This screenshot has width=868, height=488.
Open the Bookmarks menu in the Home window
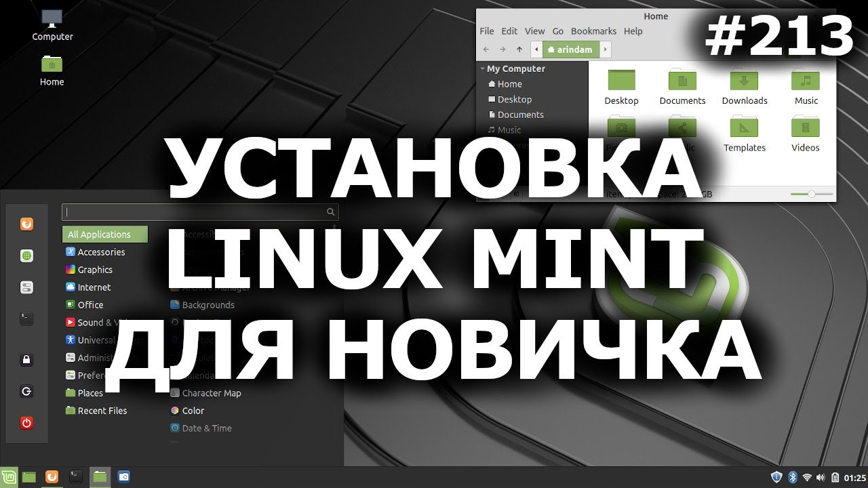tap(593, 31)
